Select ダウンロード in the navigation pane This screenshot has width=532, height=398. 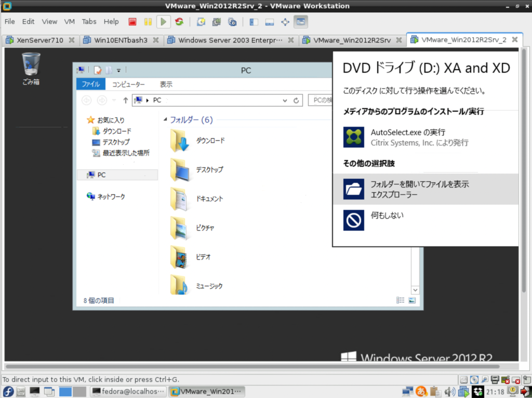[x=112, y=131]
